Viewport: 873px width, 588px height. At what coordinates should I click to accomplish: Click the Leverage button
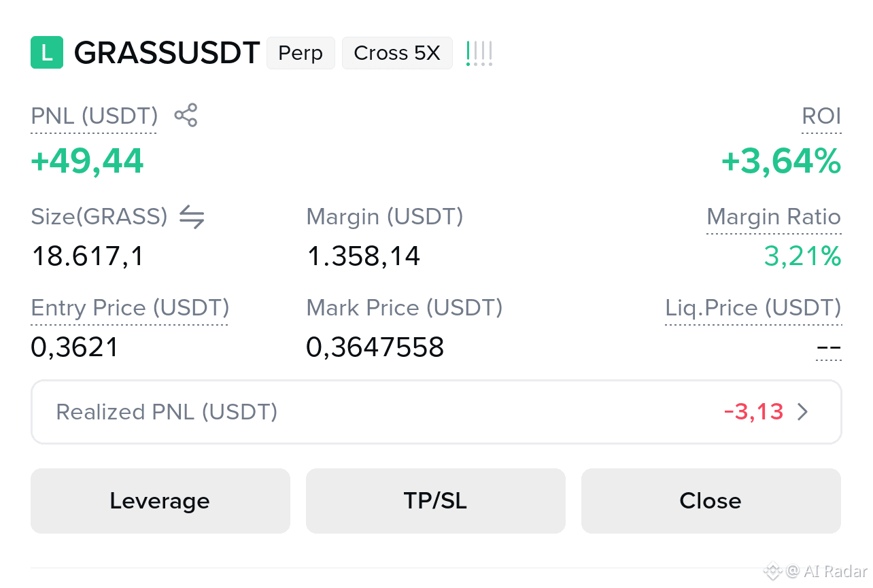point(160,501)
